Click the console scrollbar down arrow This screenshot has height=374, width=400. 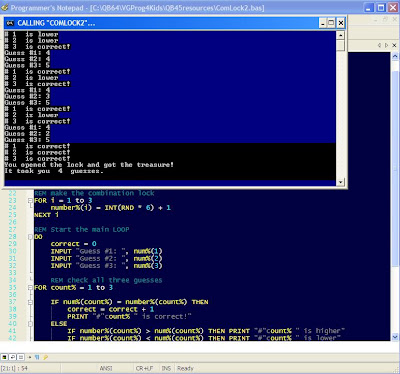tap(340, 182)
